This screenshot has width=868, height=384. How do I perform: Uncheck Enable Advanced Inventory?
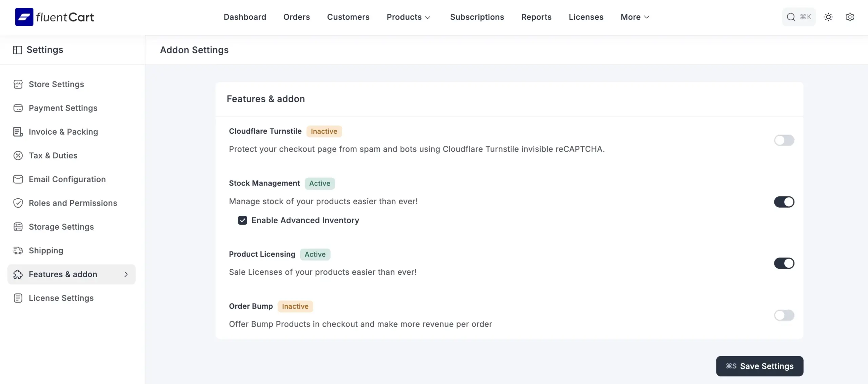pos(242,220)
